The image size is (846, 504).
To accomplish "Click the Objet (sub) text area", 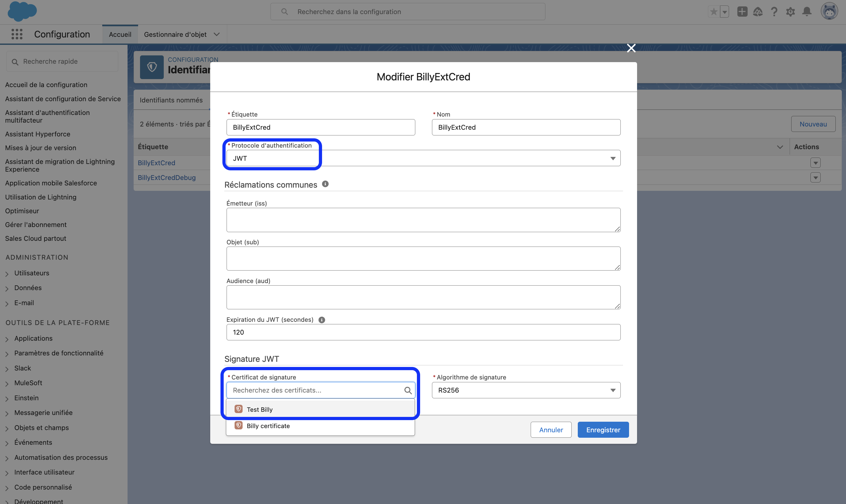I will [423, 259].
